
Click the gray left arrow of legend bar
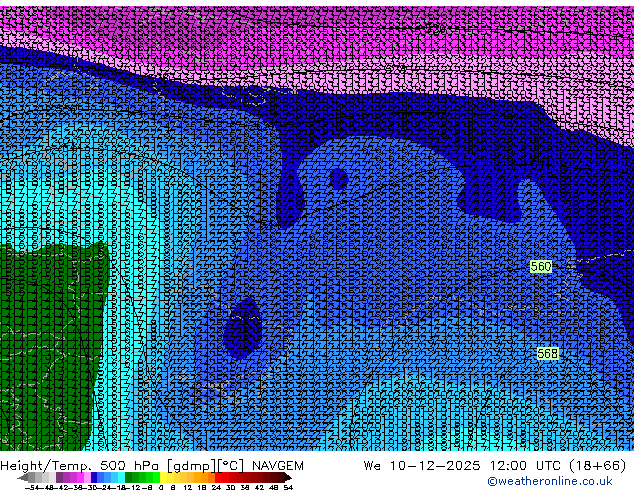(22, 477)
